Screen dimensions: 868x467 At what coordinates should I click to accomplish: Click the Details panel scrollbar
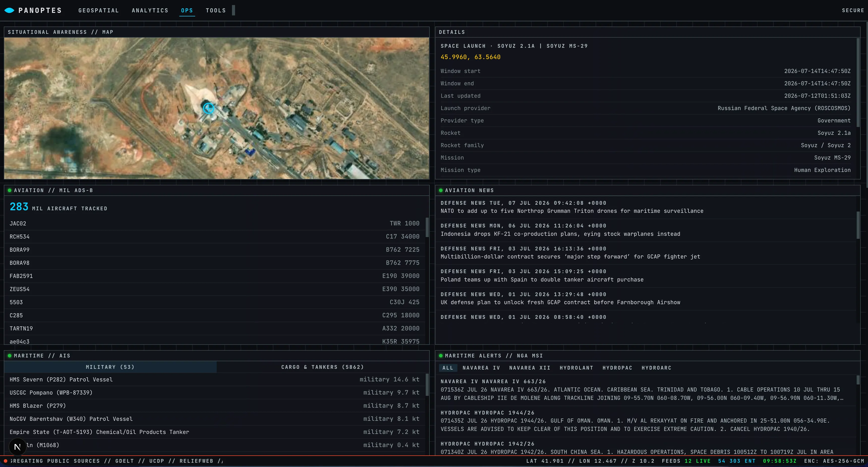coord(858,83)
